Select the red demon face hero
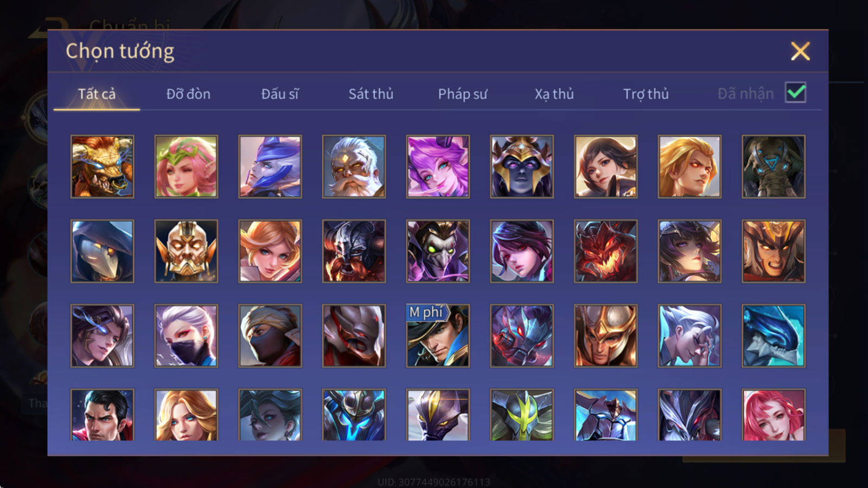 (x=605, y=251)
